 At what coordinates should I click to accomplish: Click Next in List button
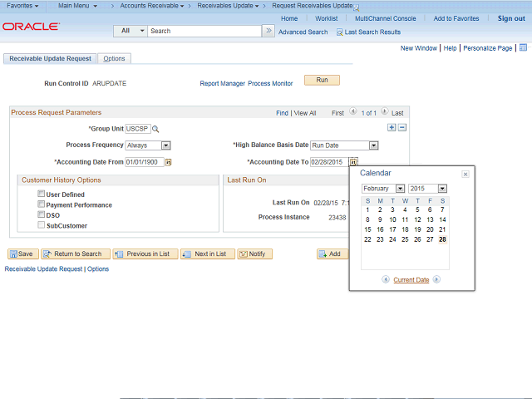point(208,254)
